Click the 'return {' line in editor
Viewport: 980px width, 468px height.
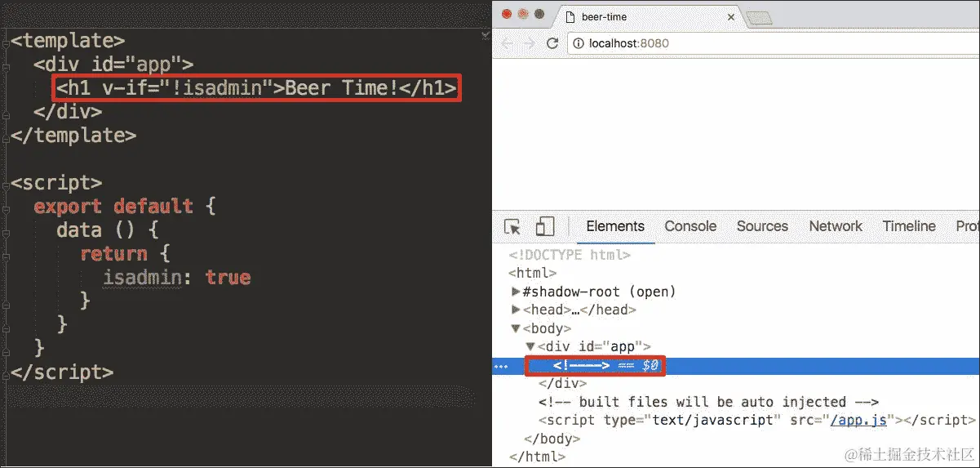point(124,254)
